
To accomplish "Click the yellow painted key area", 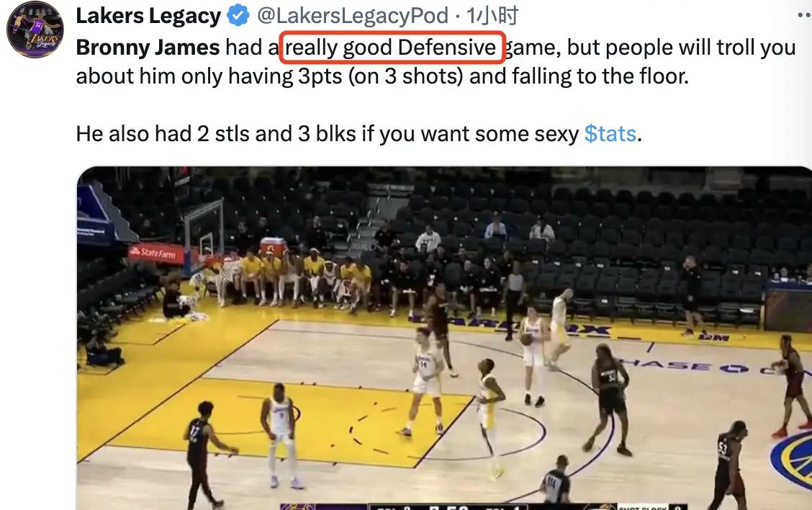I will [x=317, y=411].
